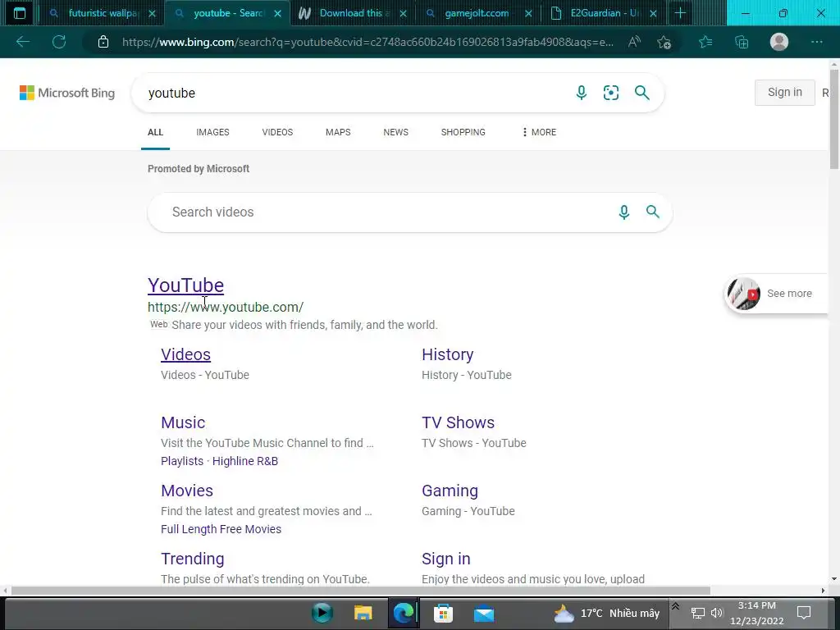
Task: Open the YouTube main result link
Action: pyautogui.click(x=186, y=285)
